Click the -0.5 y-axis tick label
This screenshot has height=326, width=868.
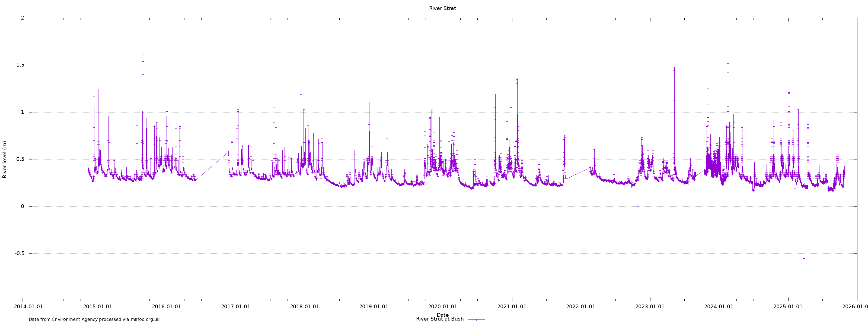(x=19, y=253)
